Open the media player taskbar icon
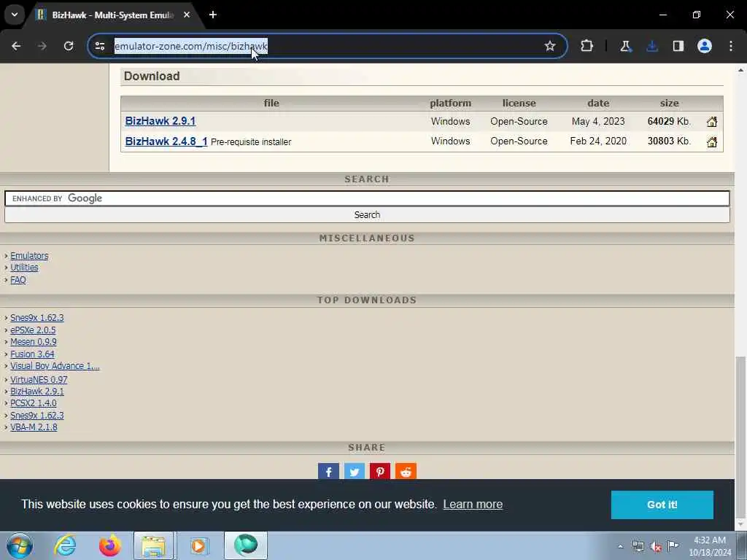Screen dimensions: 747x560 pyautogui.click(x=199, y=545)
